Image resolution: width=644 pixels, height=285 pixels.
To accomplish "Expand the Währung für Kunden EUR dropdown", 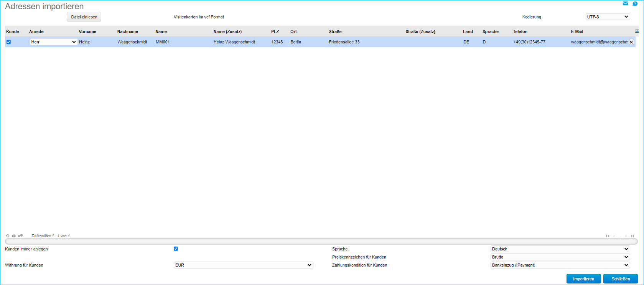I will pyautogui.click(x=243, y=265).
